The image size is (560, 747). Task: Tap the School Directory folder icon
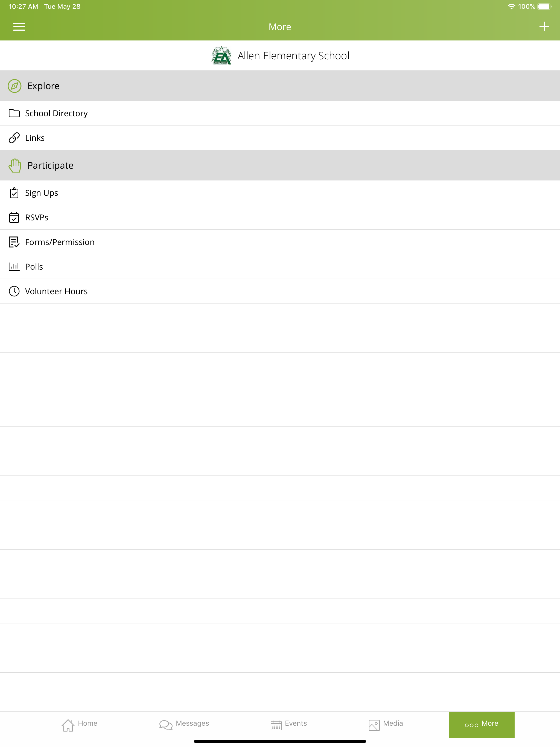coord(14,113)
